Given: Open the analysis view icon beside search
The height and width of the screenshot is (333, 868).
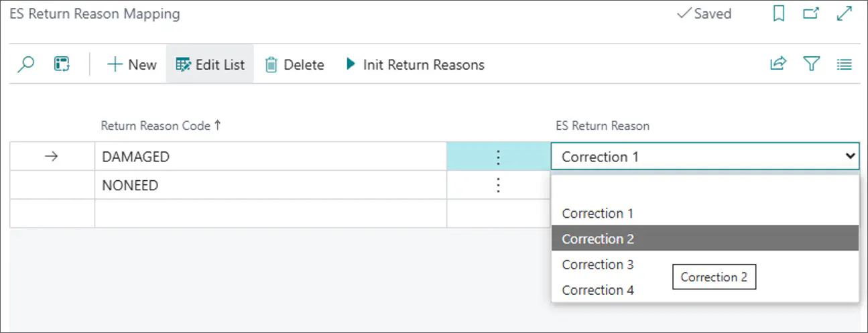Looking at the screenshot, I should [x=62, y=64].
